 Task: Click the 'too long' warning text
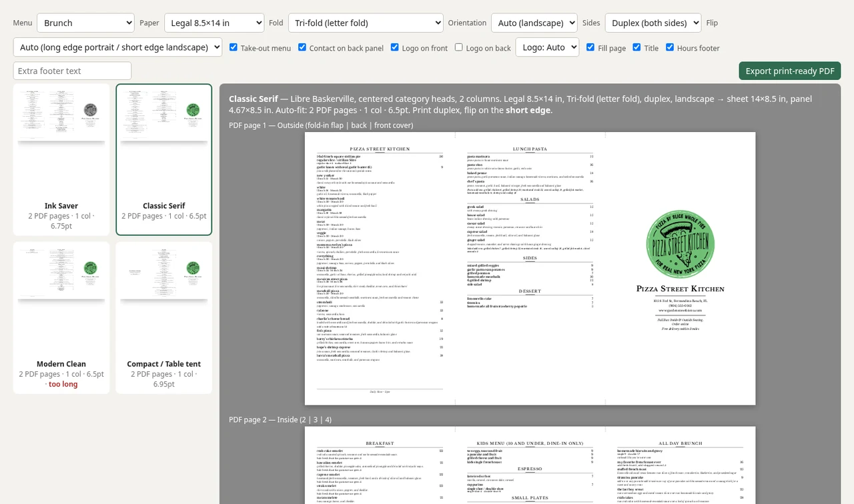63,384
